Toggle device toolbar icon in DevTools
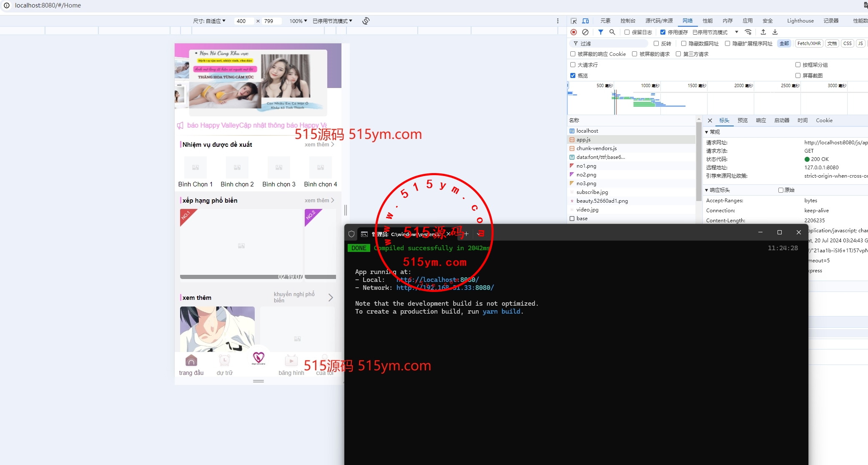The height and width of the screenshot is (465, 868). pyautogui.click(x=585, y=21)
